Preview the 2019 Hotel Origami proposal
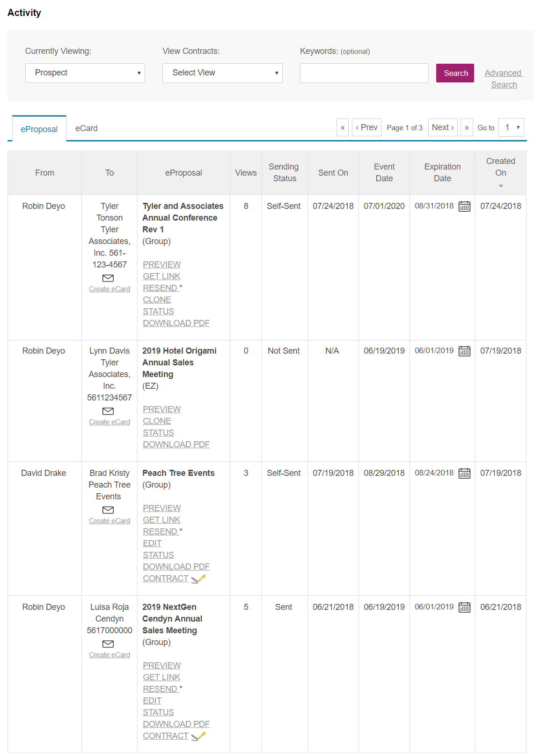534x756 pixels. click(162, 409)
